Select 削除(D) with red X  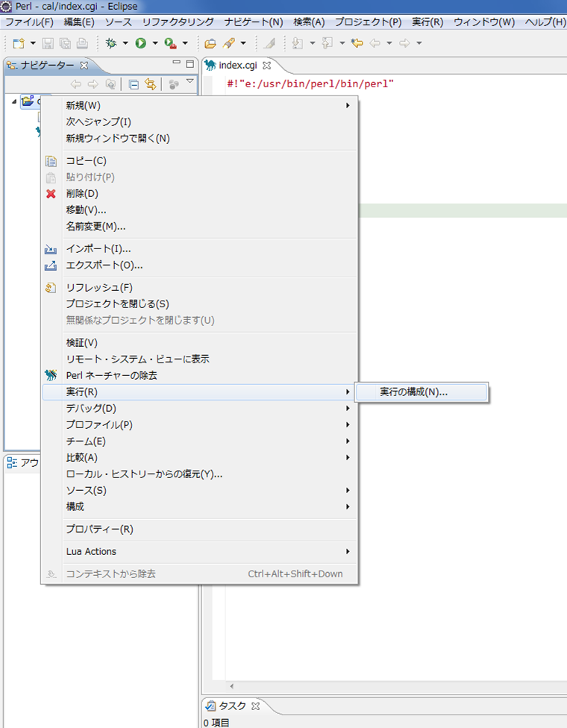(x=200, y=194)
